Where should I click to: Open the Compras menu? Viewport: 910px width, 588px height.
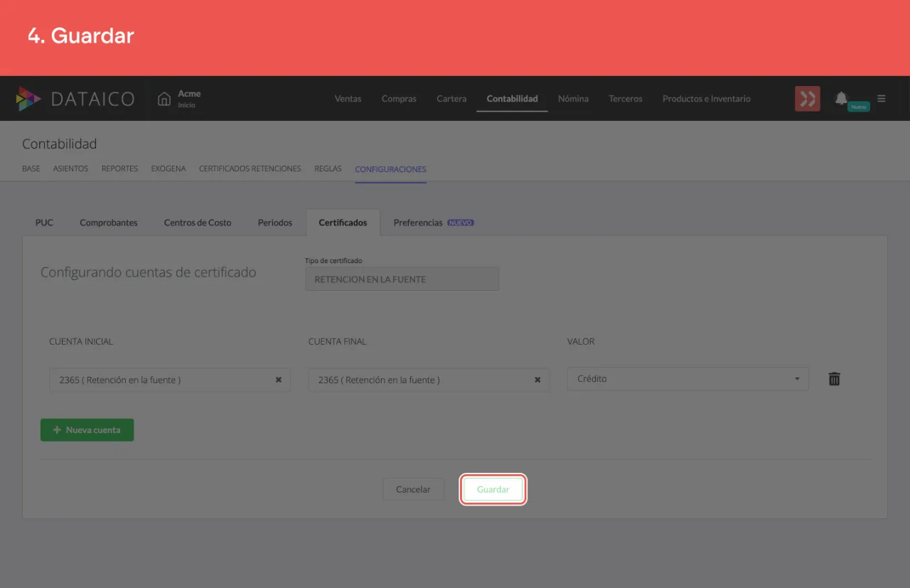point(399,99)
